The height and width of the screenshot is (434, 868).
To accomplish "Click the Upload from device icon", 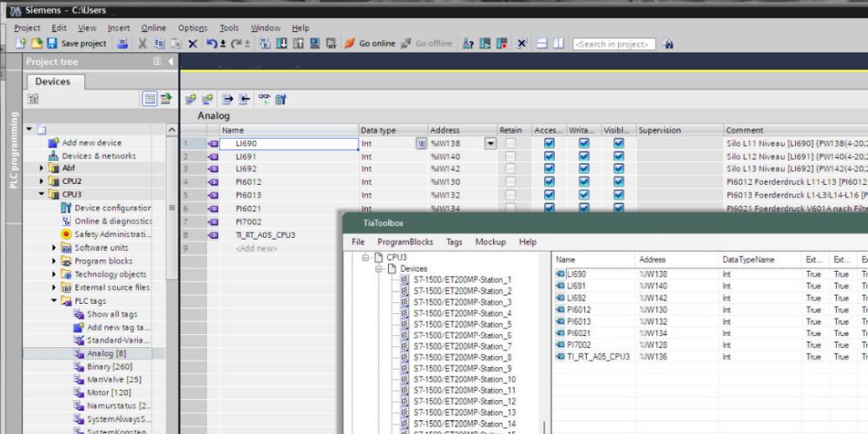I will coord(298,43).
